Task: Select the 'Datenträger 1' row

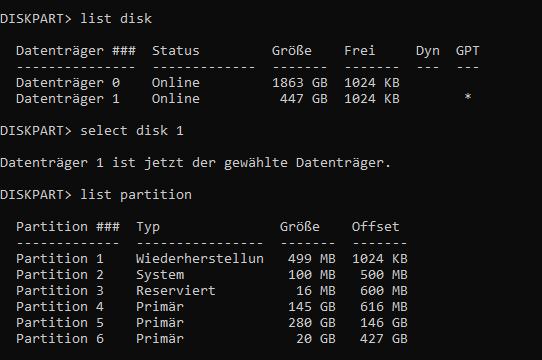Action: click(x=208, y=99)
